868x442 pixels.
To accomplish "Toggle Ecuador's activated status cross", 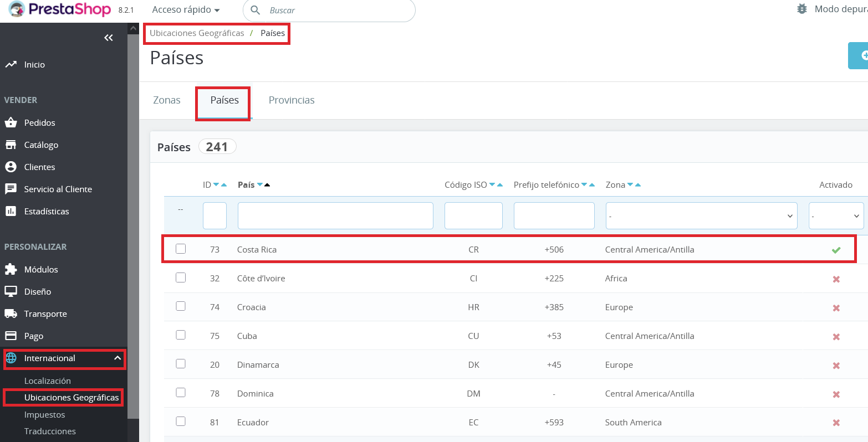I will 836,423.
